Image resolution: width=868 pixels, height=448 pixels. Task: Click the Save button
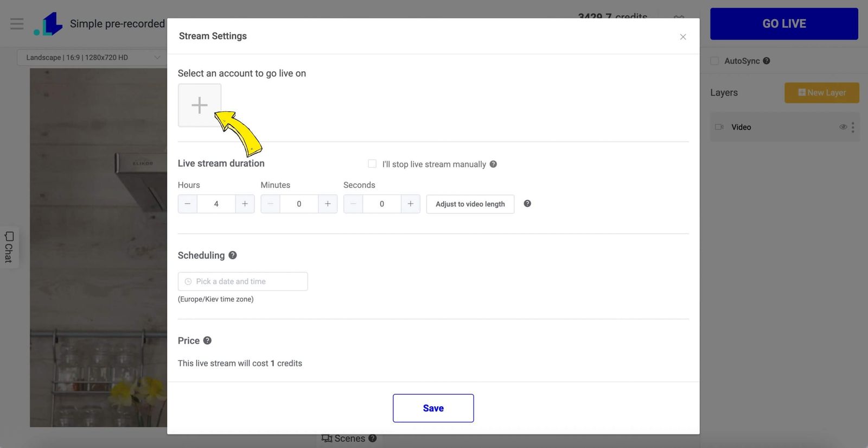click(x=433, y=408)
